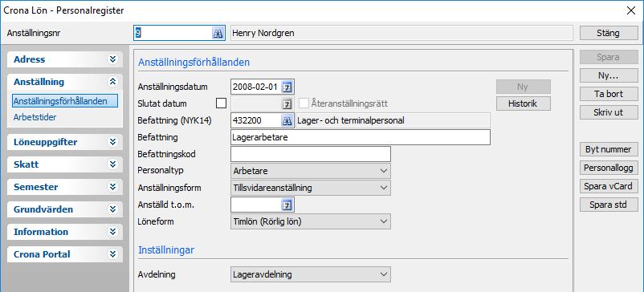Click the Spara std button
This screenshot has width=644, height=292.
(609, 205)
